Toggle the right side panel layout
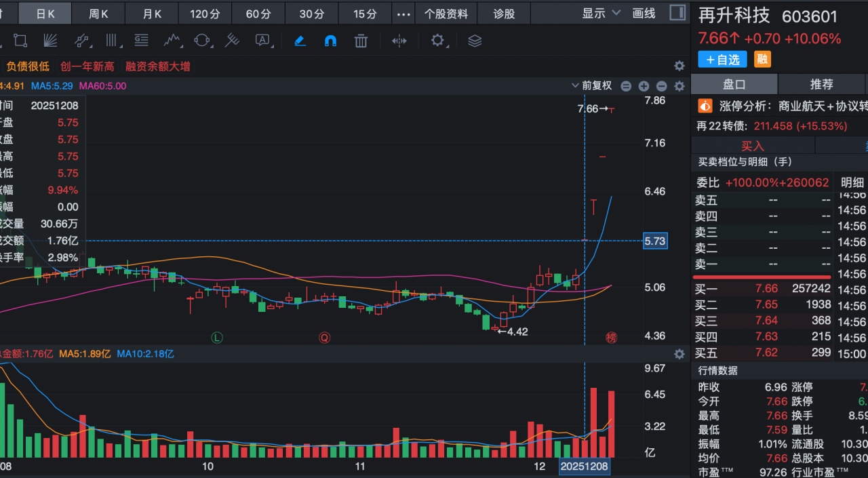Screen dimensions: 868x478 [x=677, y=13]
